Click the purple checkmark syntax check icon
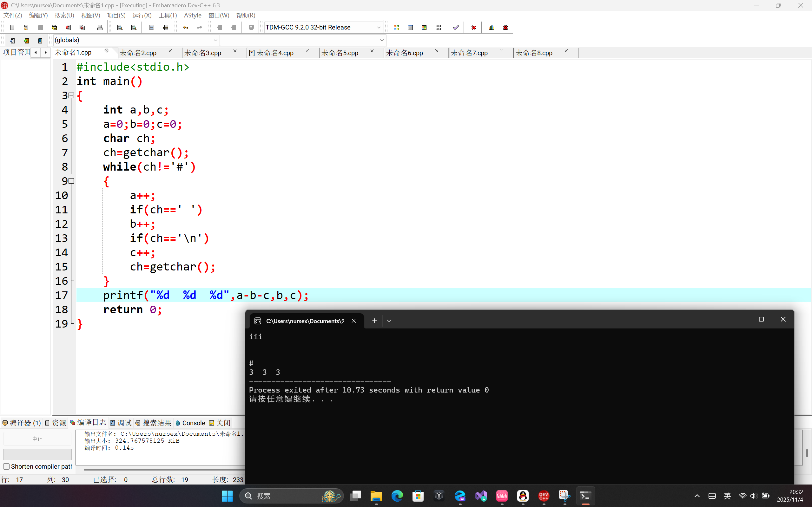The width and height of the screenshot is (812, 507). tap(456, 28)
